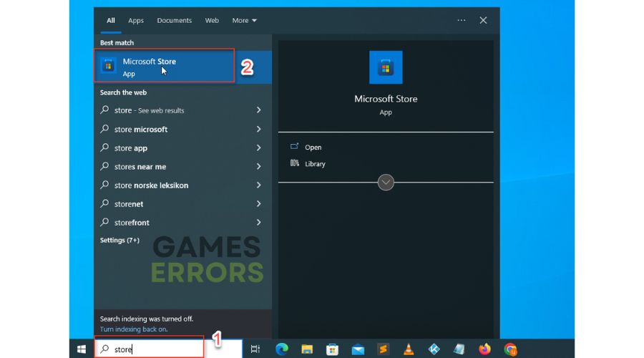Select the Microsoft Store best match result

165,66
